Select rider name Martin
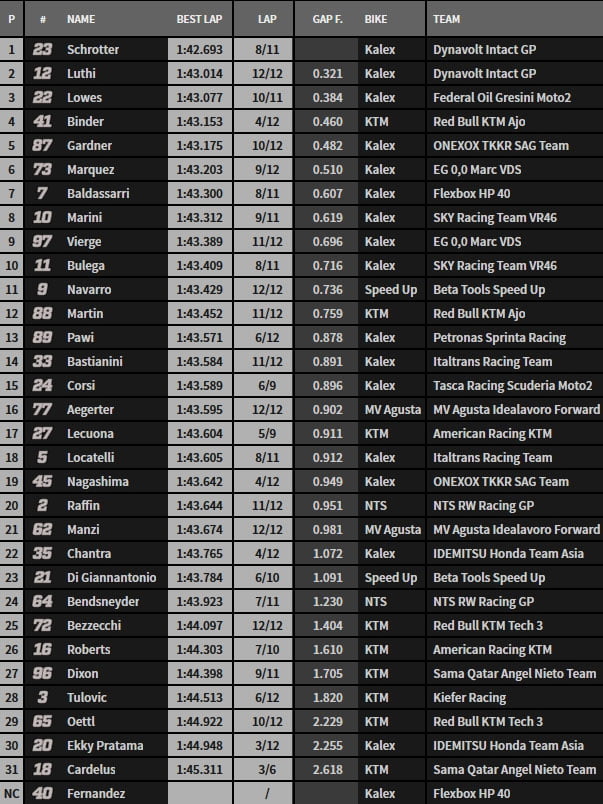Screen dimensions: 603x804 [x=85, y=314]
